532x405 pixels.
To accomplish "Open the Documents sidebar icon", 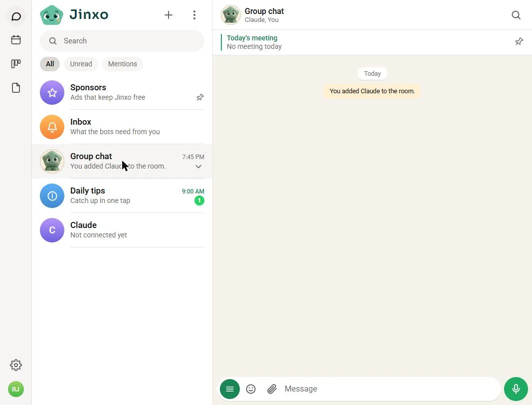I will pyautogui.click(x=16, y=88).
